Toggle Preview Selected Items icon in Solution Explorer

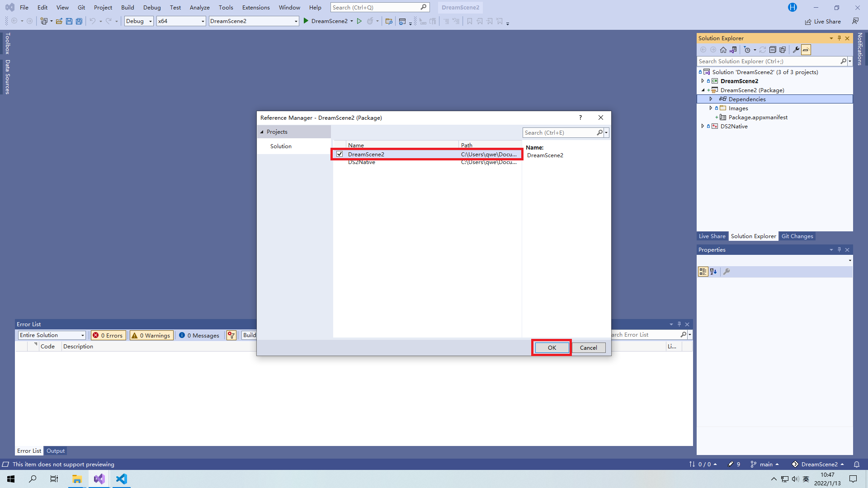pos(806,50)
